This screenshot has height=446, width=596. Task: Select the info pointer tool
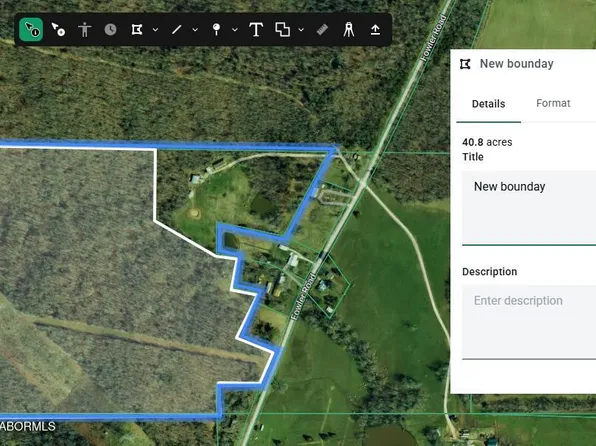tap(31, 29)
